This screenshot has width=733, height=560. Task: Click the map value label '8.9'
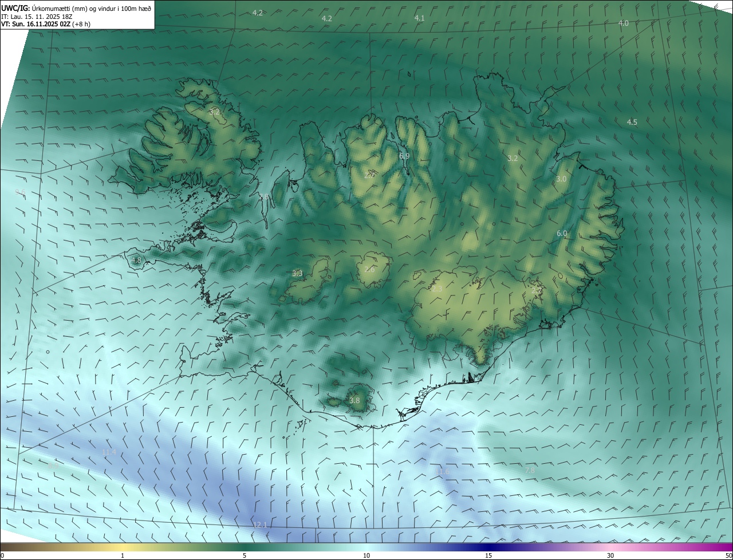pyautogui.click(x=53, y=466)
